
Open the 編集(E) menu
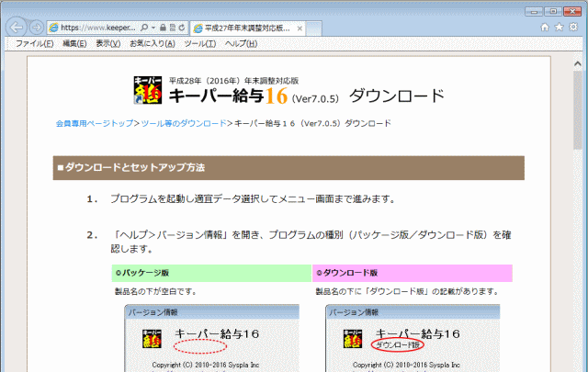[74, 44]
